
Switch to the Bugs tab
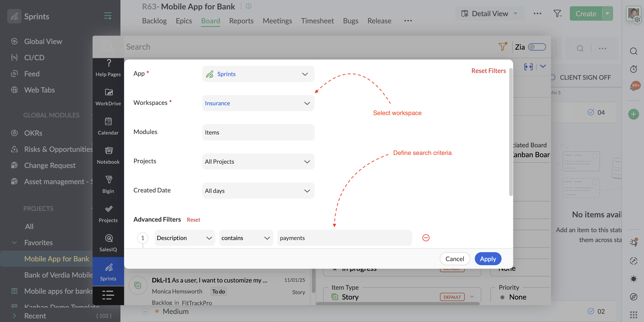[x=351, y=21]
